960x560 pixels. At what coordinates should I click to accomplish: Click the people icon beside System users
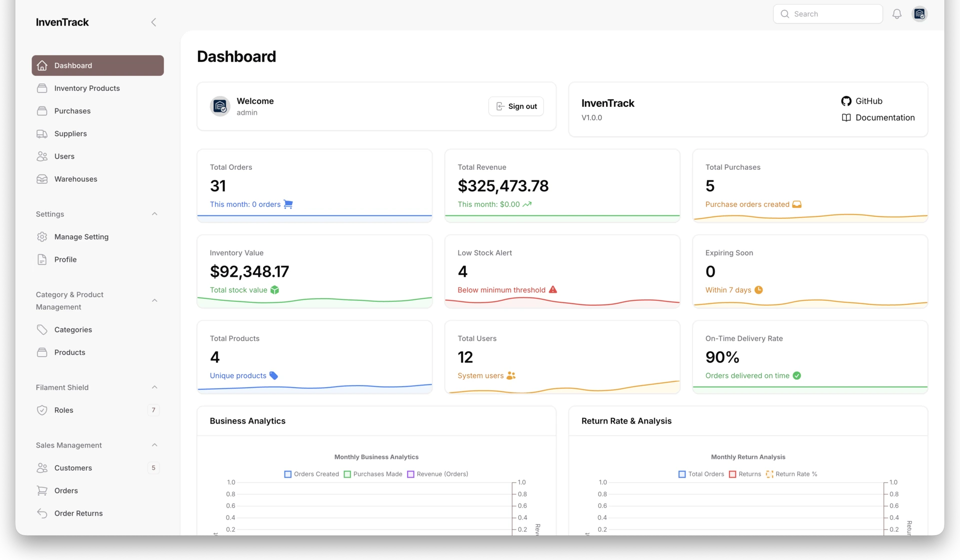click(511, 376)
